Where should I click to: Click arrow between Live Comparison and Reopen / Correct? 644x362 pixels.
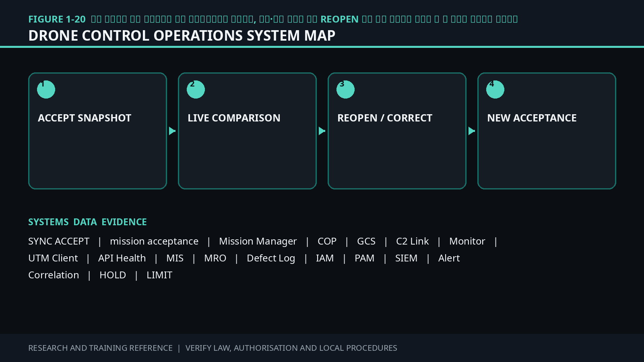click(x=322, y=131)
